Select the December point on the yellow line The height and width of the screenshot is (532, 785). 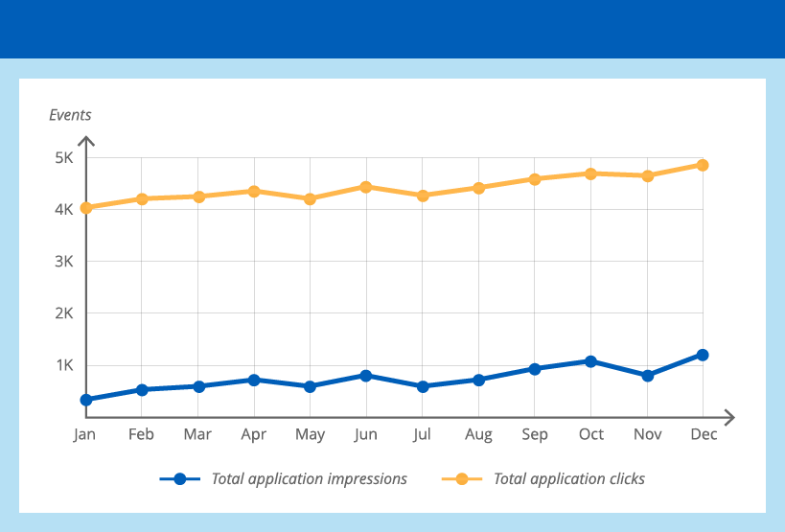tap(703, 165)
